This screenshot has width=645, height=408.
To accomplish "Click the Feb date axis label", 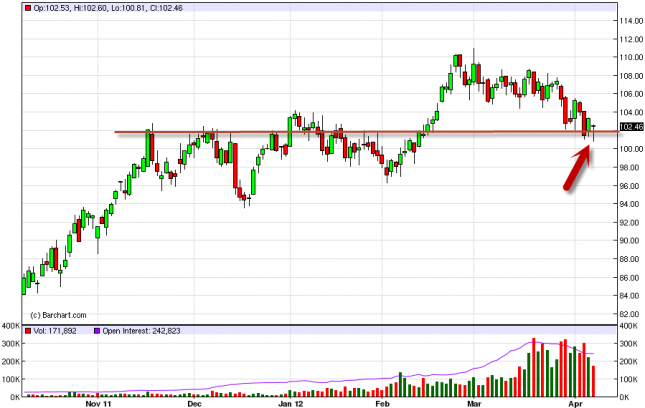I will tap(382, 404).
